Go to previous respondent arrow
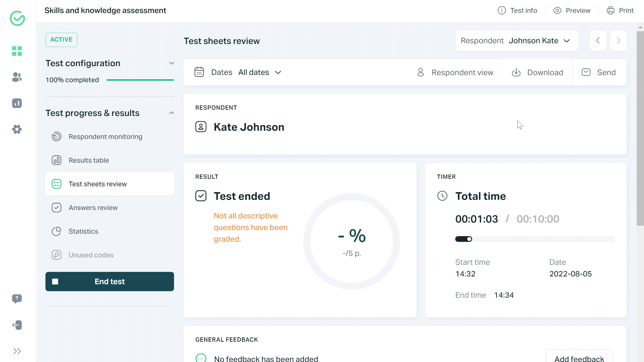644x362 pixels. tap(598, 41)
